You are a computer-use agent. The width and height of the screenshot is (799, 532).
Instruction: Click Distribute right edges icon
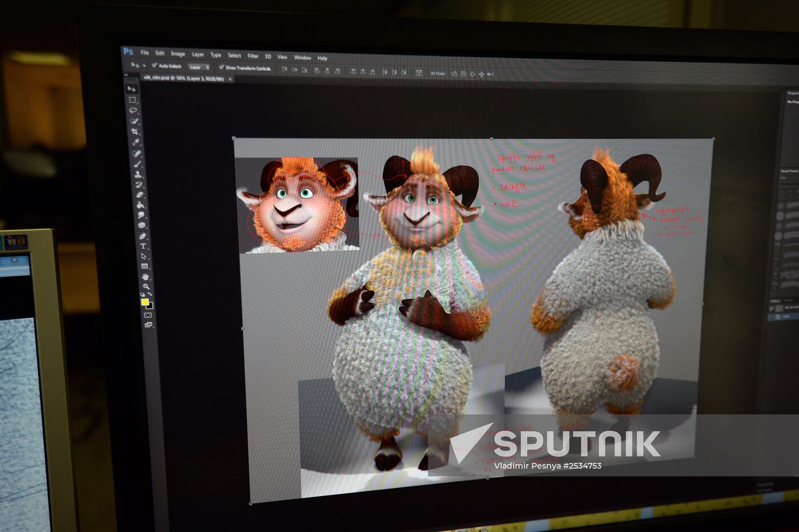[x=404, y=72]
